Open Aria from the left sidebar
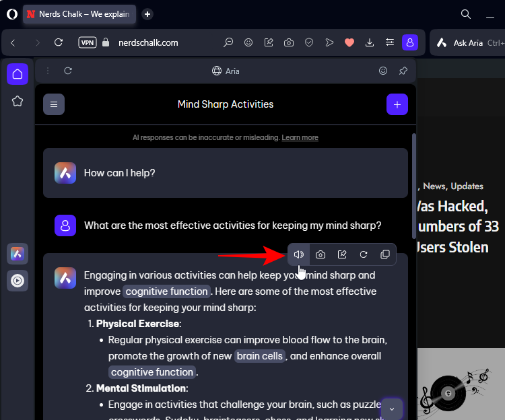The image size is (505, 420). click(18, 254)
